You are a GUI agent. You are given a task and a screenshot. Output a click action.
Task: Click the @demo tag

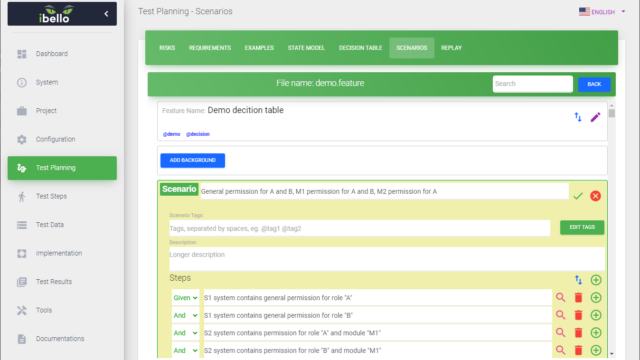point(171,134)
